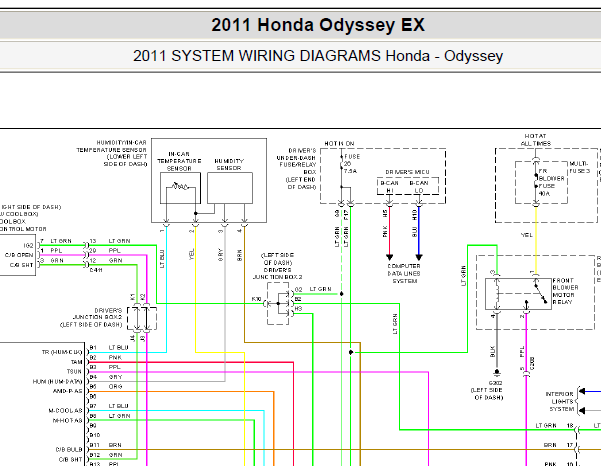
Task: Select the 'COMPUTER DATA LINES SYSTEM' text
Action: (404, 273)
